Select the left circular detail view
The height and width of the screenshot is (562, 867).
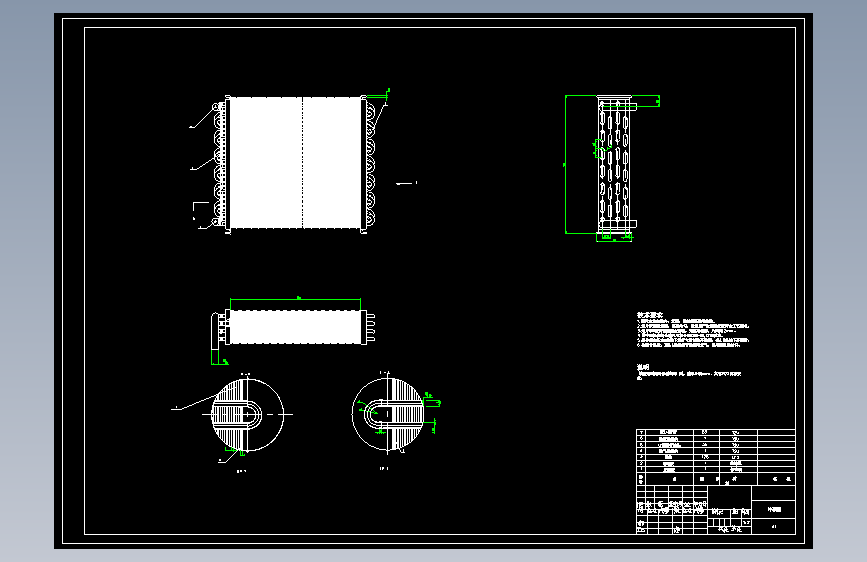click(x=247, y=414)
